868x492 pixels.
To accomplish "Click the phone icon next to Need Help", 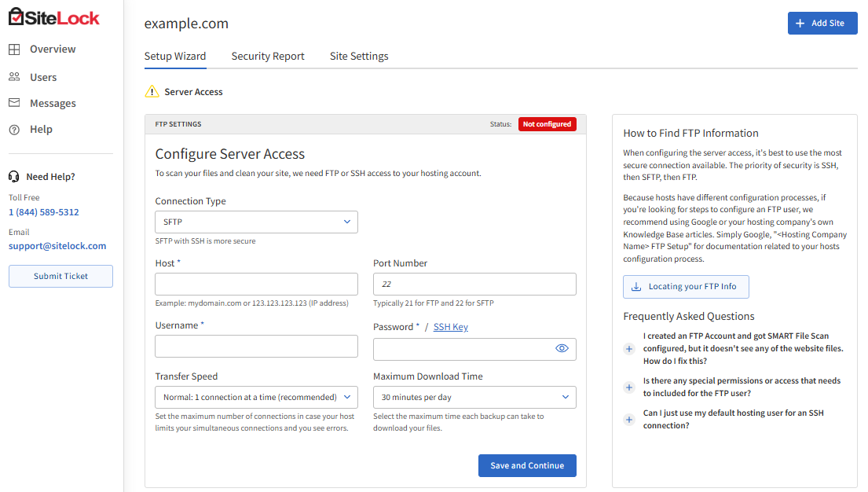I will point(13,176).
